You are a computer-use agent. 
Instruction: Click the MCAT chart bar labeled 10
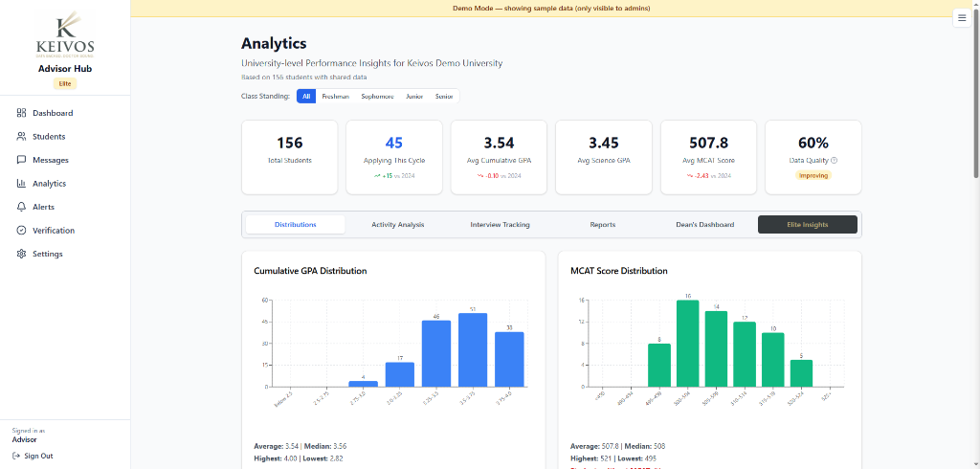773,360
